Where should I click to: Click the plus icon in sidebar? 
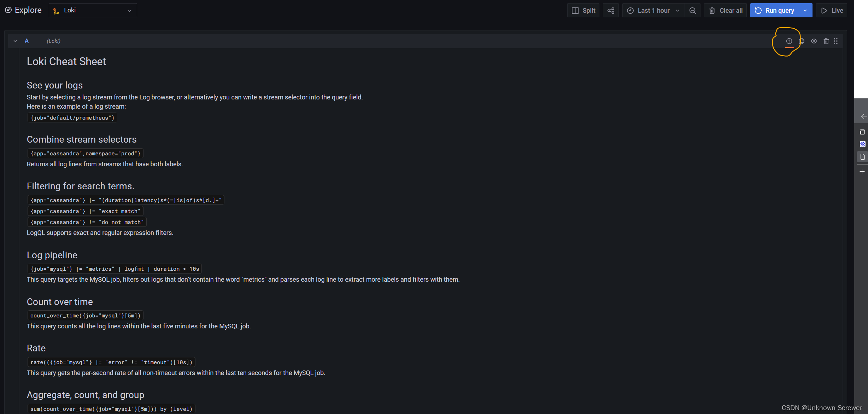[x=862, y=172]
